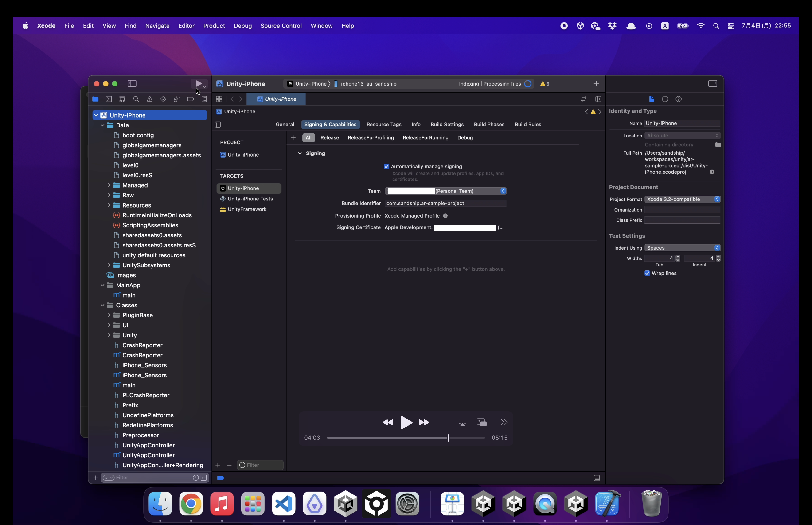The height and width of the screenshot is (525, 812).
Task: Open the Breakpoint navigator icon
Action: (191, 99)
